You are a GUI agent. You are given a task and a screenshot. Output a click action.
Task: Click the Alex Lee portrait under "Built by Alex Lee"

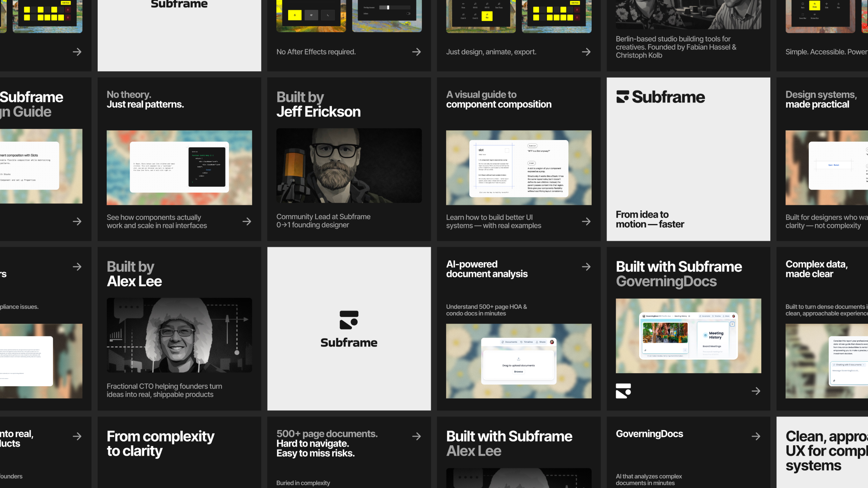tap(179, 335)
